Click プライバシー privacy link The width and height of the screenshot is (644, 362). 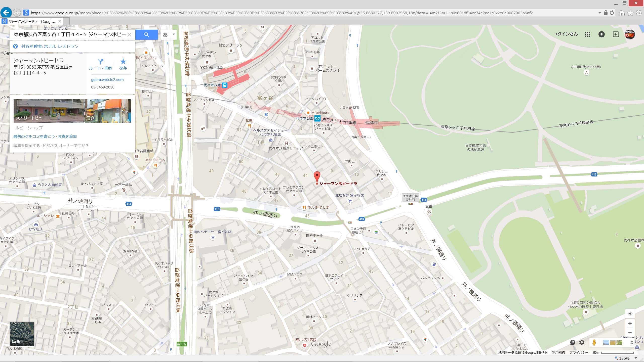click(x=579, y=353)
